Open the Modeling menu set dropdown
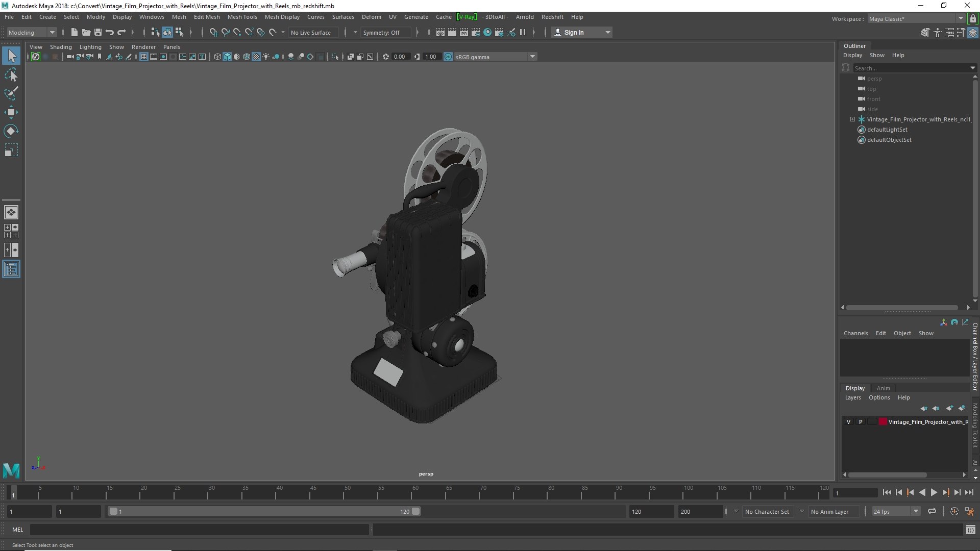 pos(32,32)
